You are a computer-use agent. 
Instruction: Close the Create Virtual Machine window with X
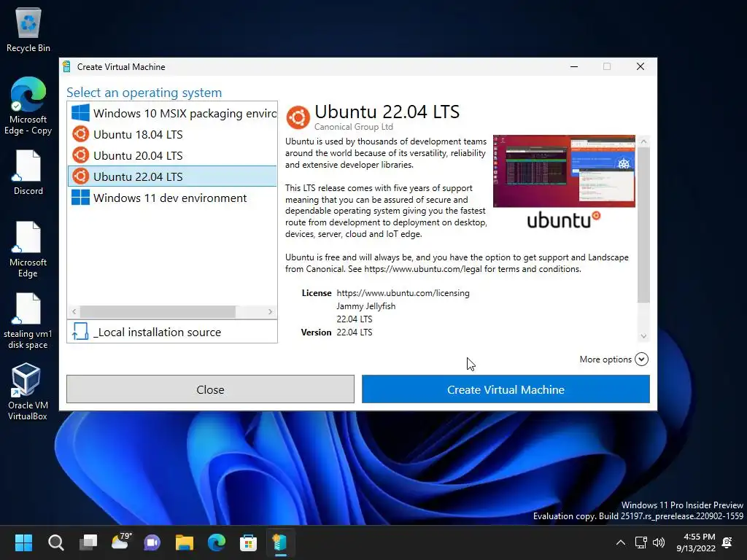tap(640, 66)
